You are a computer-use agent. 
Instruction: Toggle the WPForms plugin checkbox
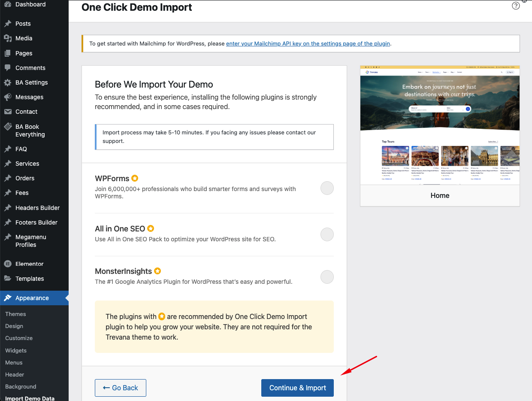(x=327, y=188)
